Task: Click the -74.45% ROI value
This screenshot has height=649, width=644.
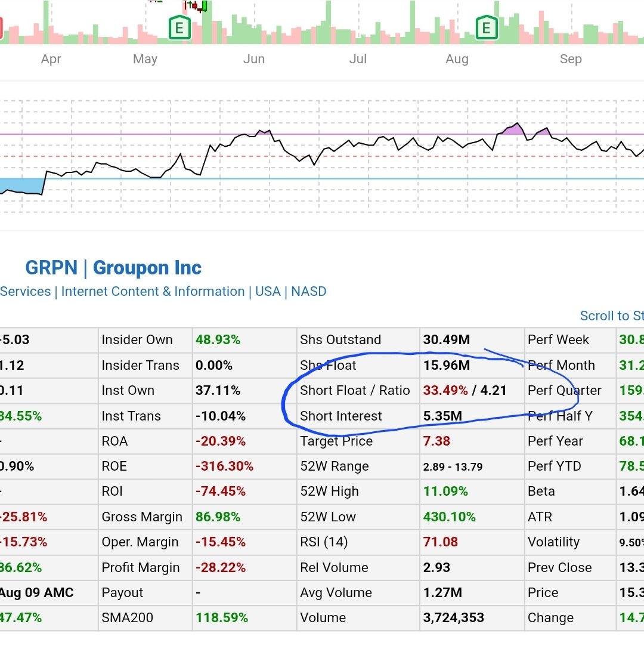Action: (221, 492)
